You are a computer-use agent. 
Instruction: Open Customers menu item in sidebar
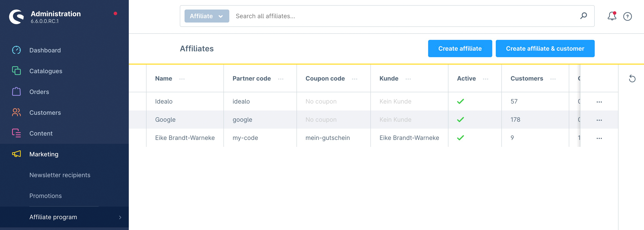(45, 112)
